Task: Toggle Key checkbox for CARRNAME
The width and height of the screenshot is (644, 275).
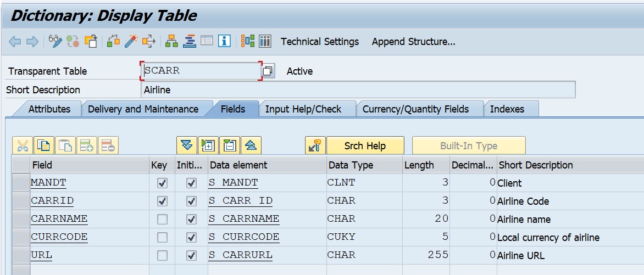Action: click(x=162, y=219)
